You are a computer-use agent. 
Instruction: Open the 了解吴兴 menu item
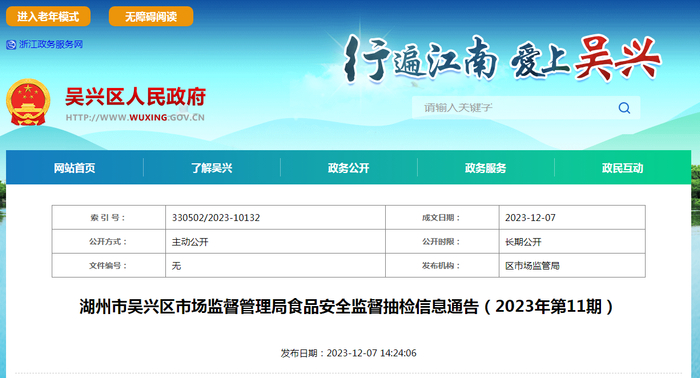(212, 168)
